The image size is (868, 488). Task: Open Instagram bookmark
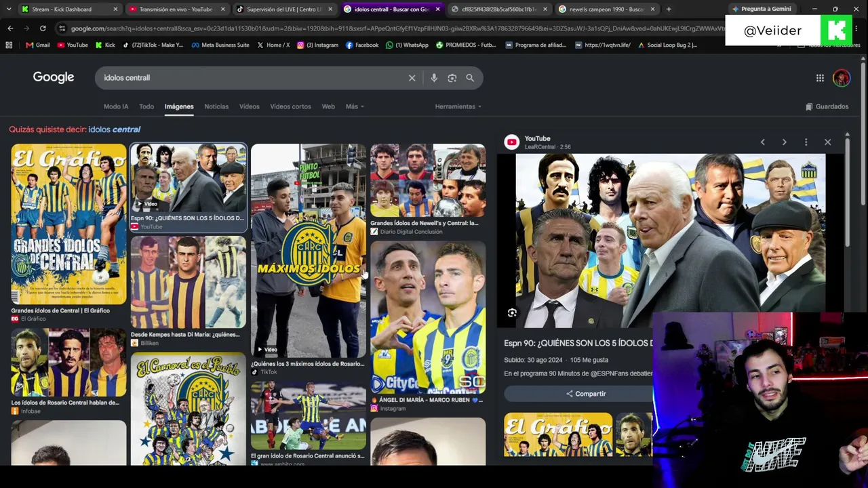point(317,45)
